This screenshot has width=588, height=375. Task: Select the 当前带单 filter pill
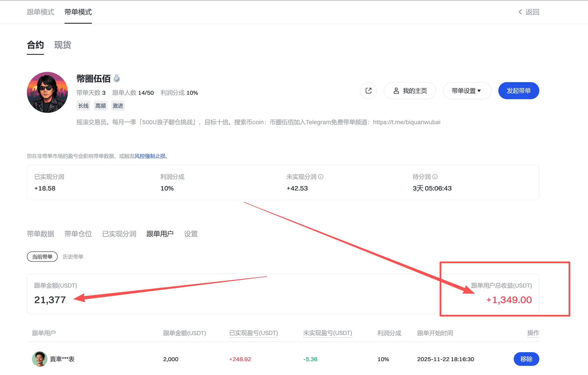click(42, 257)
